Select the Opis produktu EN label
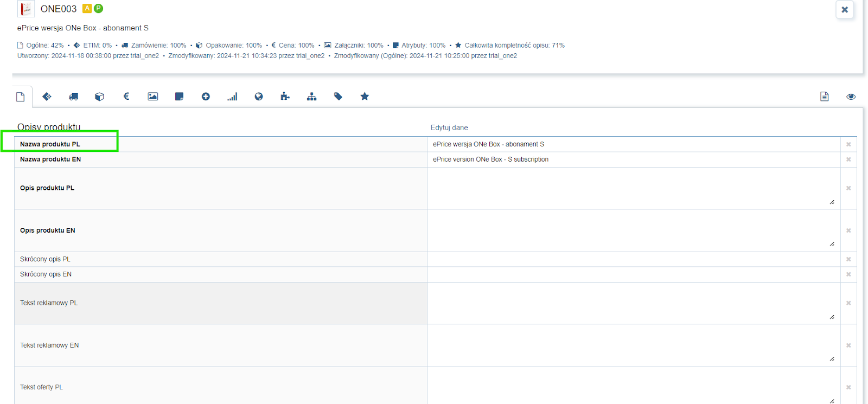868x404 pixels. point(48,230)
